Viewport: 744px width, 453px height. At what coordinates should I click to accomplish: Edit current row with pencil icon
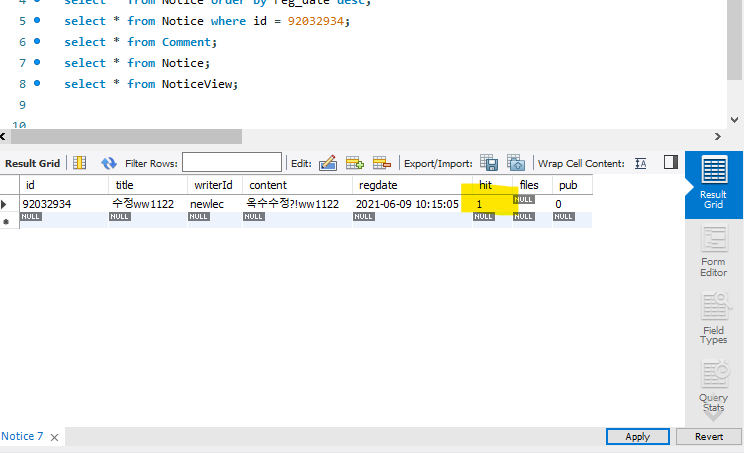(328, 163)
